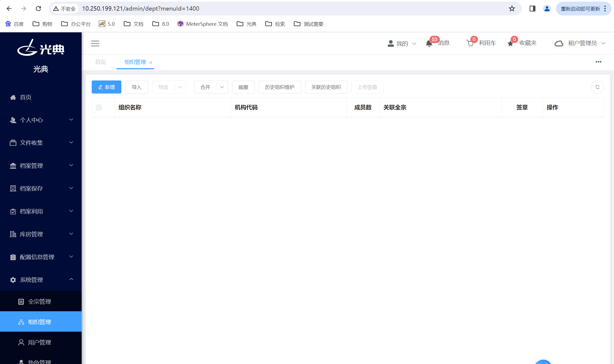Screen dimensions: 614x364
Task: Open the 检索 bookmark folder
Action: pos(275,24)
